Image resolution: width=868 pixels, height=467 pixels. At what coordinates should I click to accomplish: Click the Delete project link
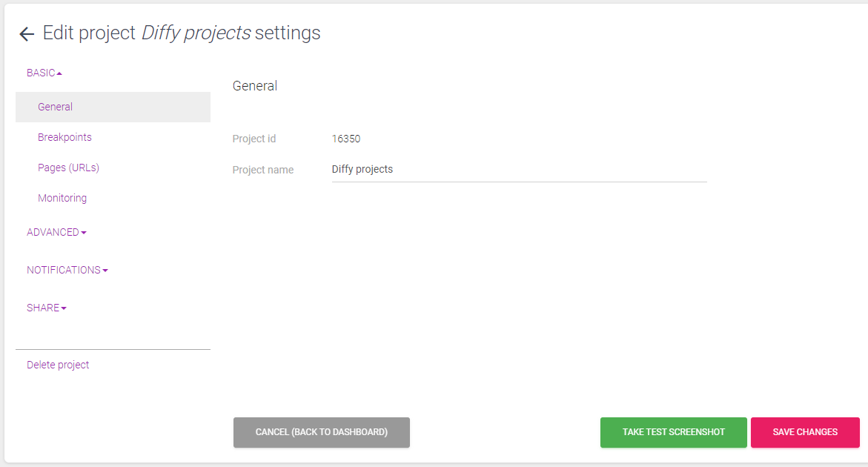58,365
